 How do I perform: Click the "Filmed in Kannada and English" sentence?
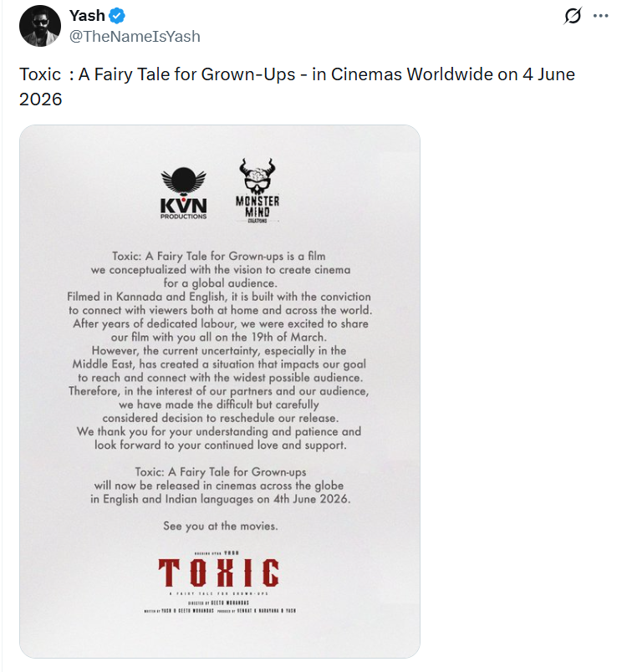(x=219, y=297)
